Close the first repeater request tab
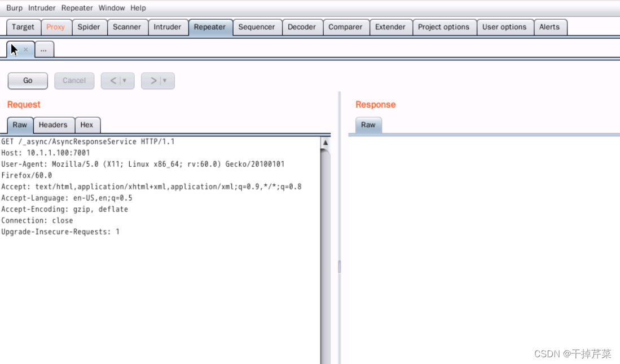The height and width of the screenshot is (364, 620). pyautogui.click(x=26, y=50)
